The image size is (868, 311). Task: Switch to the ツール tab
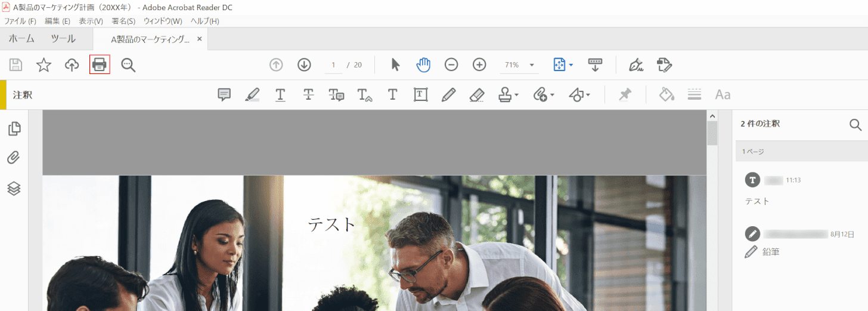[x=63, y=39]
